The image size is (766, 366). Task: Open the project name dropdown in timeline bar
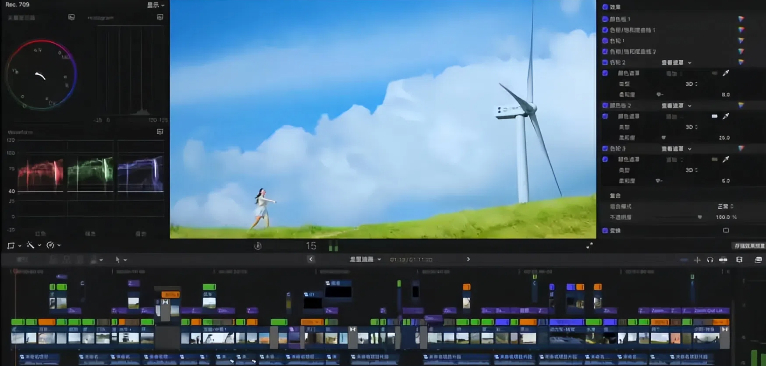pyautogui.click(x=365, y=259)
